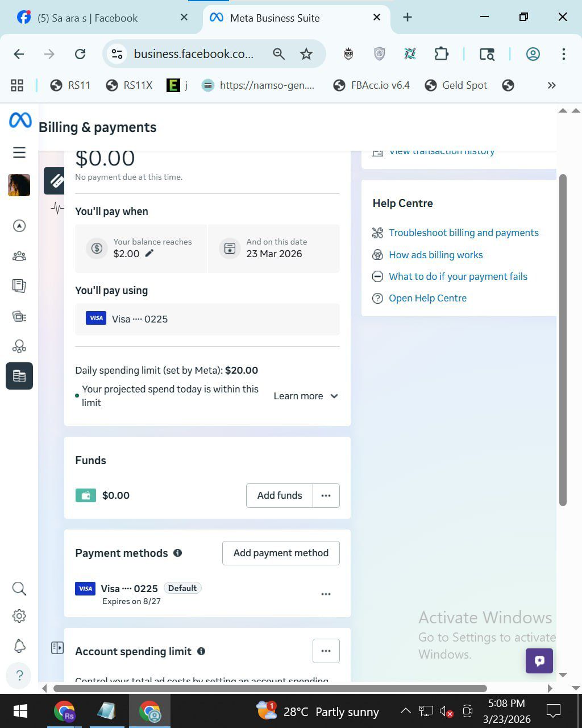Open How ads billing works link

tap(436, 255)
